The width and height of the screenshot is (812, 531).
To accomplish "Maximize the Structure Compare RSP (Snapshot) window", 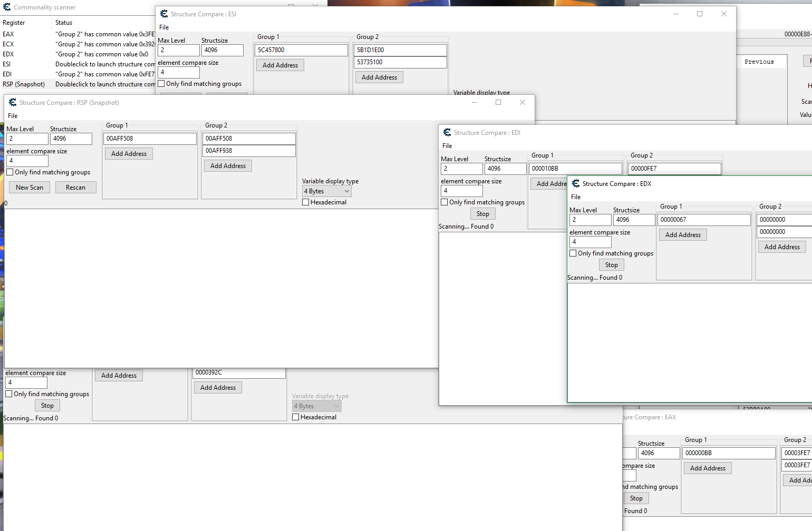I will pos(498,102).
